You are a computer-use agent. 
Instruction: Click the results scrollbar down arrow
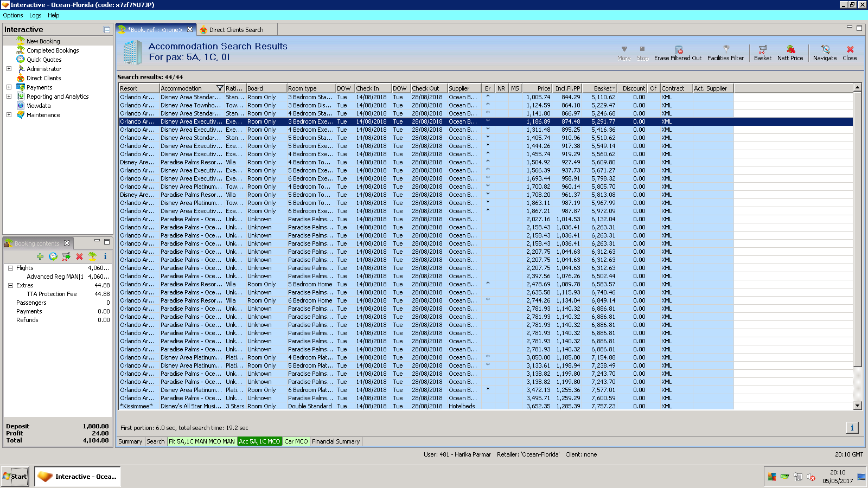858,406
